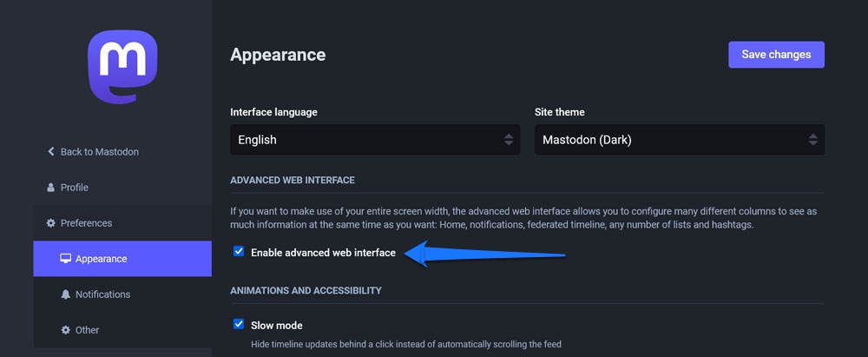Click the Other gear icon

click(x=65, y=330)
